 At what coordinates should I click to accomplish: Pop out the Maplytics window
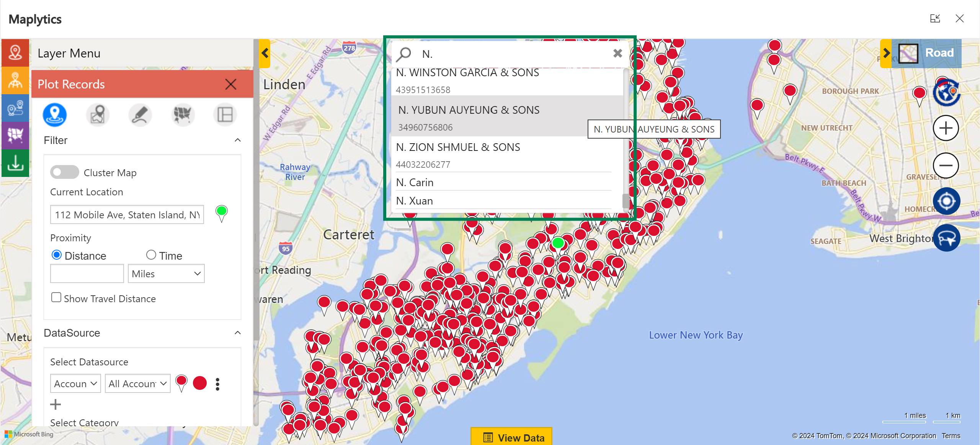pos(935,18)
